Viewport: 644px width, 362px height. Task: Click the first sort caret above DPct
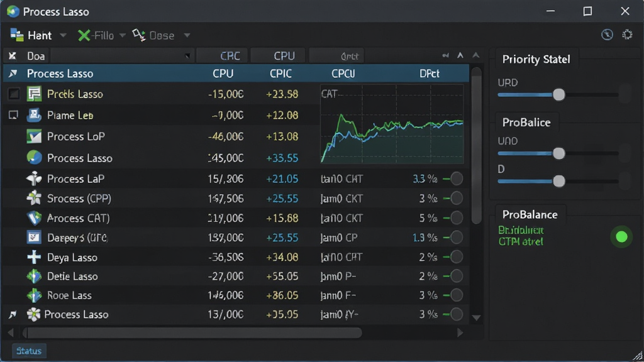(x=460, y=55)
